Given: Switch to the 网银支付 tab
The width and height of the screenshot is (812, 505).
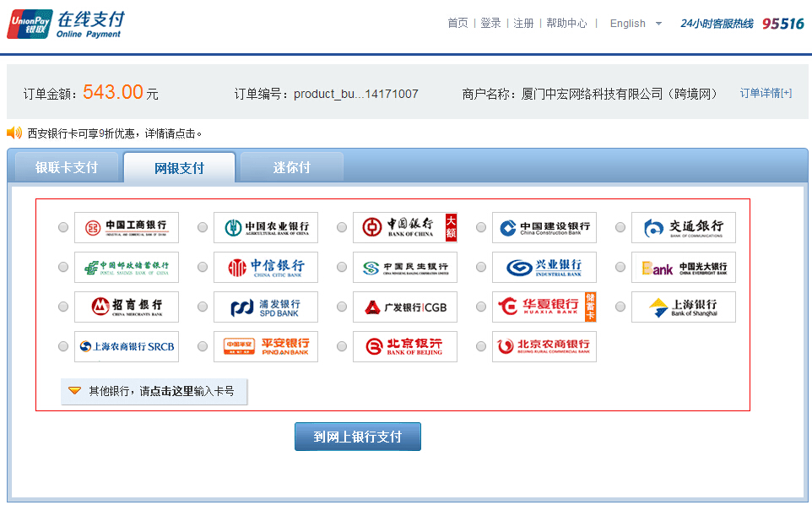Looking at the screenshot, I should pos(179,168).
